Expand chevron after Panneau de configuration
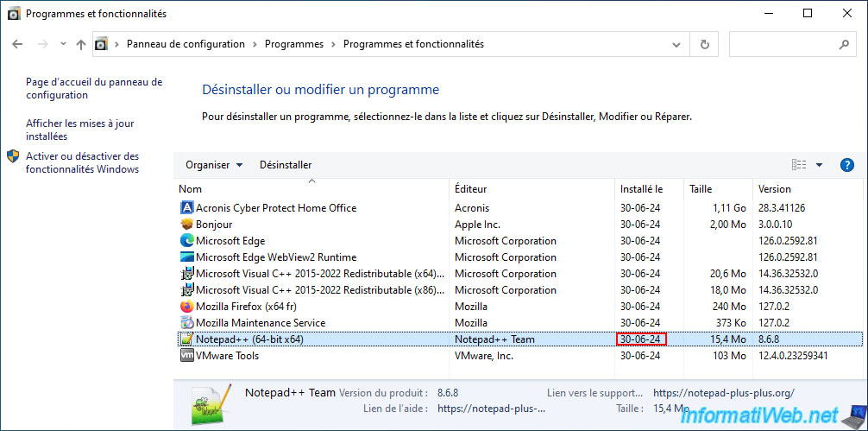Image resolution: width=868 pixels, height=431 pixels. pos(255,44)
